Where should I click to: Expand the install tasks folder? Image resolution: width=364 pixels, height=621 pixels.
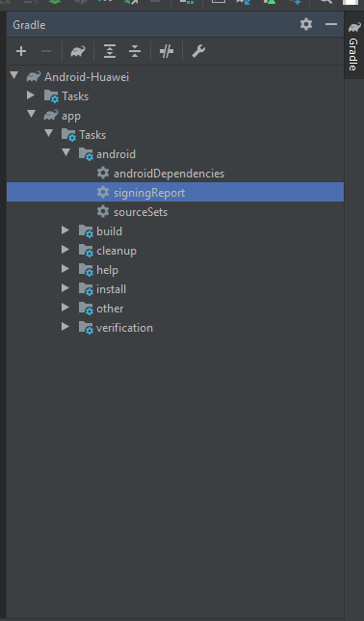(x=65, y=288)
